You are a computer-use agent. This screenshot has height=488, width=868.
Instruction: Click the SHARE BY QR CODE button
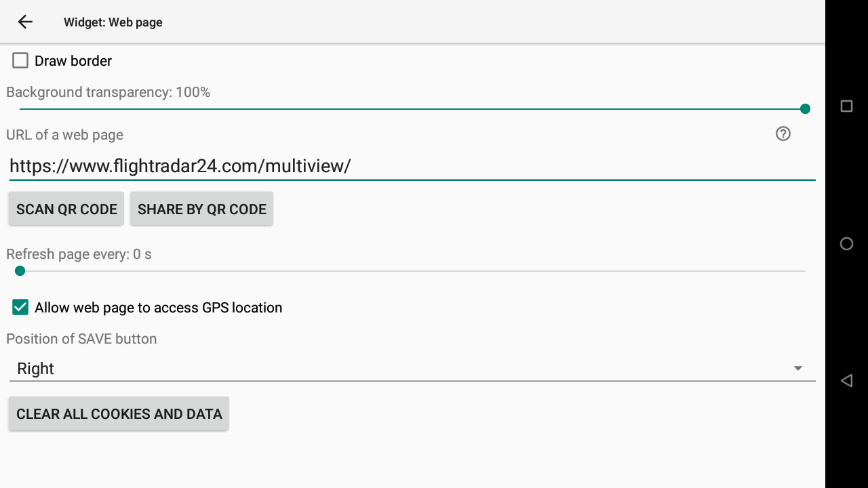pos(201,209)
